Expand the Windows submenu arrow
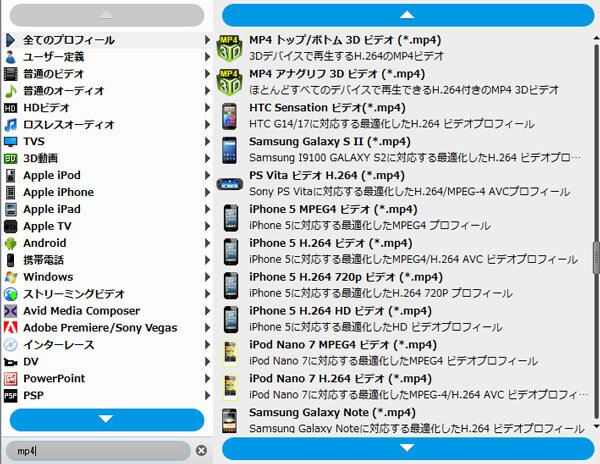This screenshot has width=600, height=464. pos(207,277)
